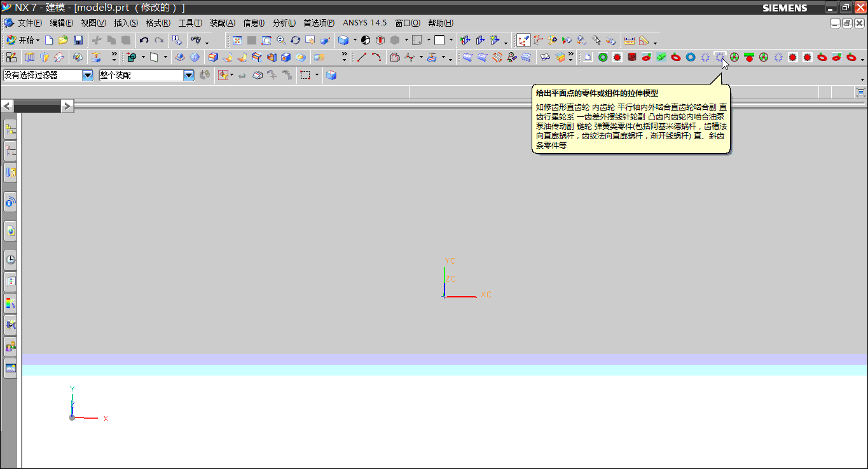The width and height of the screenshot is (868, 469).
Task: Click the reuse library sidebar tab
Action: 10,172
